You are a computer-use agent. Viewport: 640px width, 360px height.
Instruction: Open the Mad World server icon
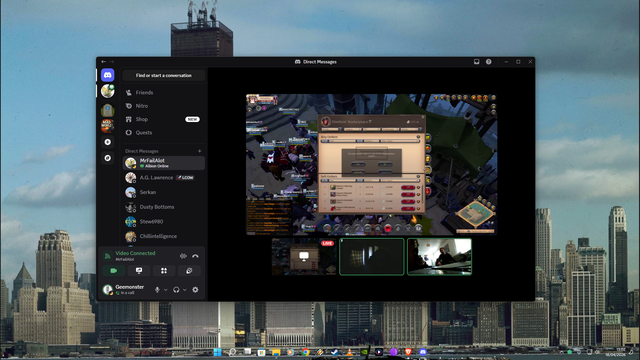point(108,126)
